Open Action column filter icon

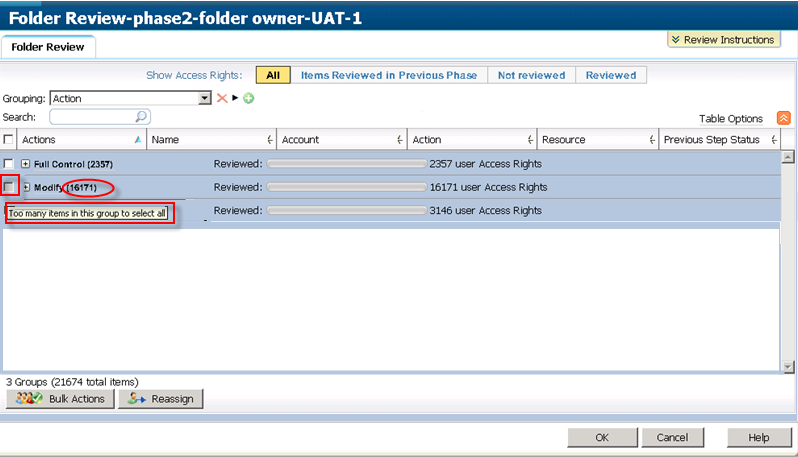click(x=530, y=139)
